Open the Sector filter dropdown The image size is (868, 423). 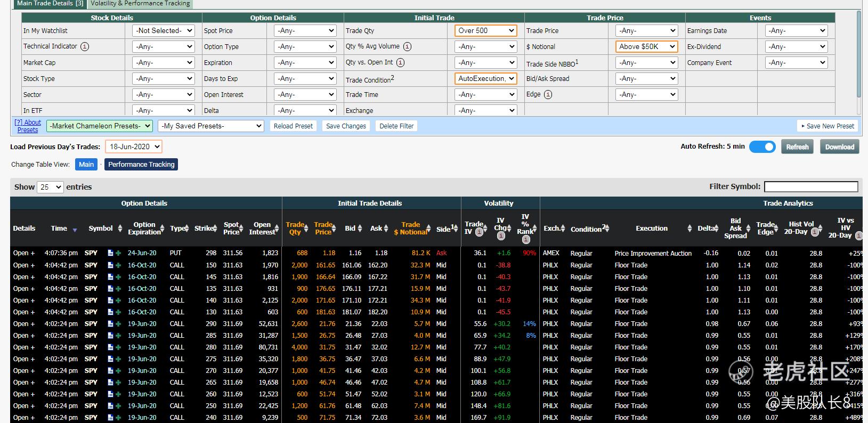[163, 94]
